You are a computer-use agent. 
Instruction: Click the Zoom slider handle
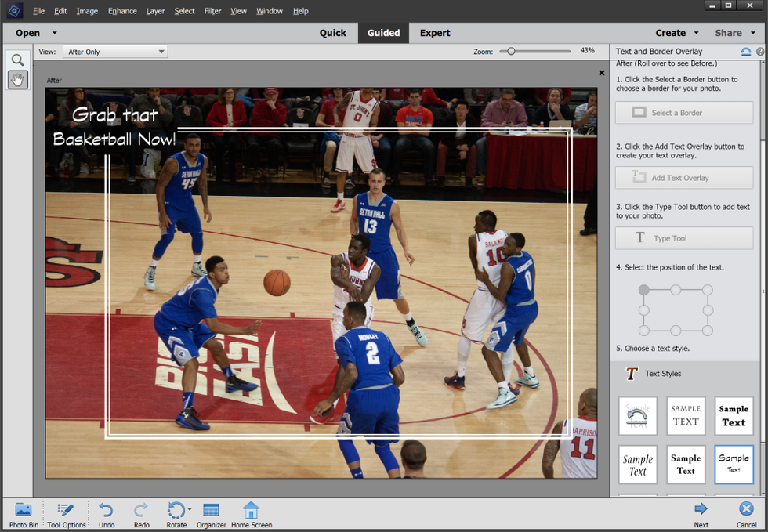511,51
